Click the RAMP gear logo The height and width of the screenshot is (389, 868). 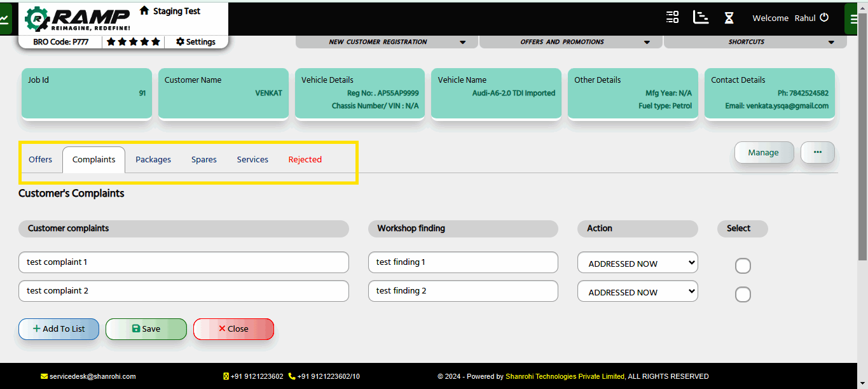click(x=37, y=20)
